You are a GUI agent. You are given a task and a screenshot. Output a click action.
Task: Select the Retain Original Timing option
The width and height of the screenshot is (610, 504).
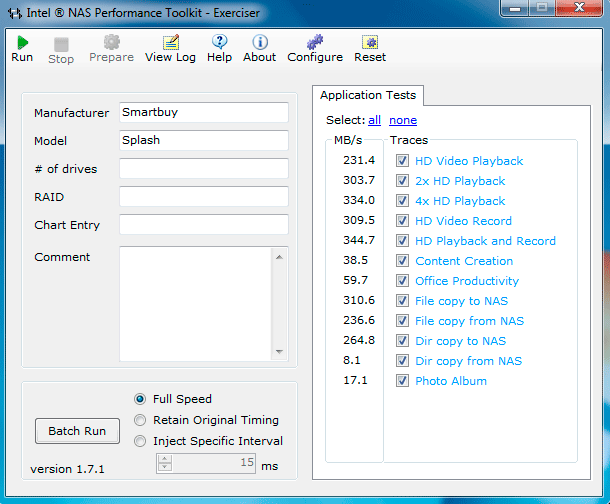tap(141, 420)
